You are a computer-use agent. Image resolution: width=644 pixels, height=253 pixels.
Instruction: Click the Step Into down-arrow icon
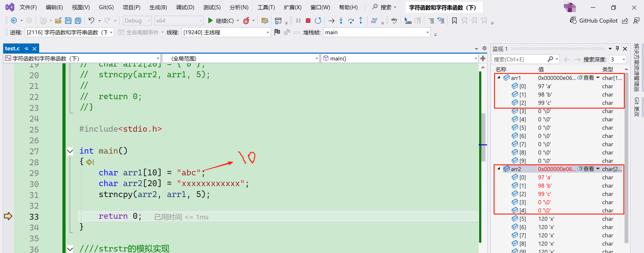point(341,21)
